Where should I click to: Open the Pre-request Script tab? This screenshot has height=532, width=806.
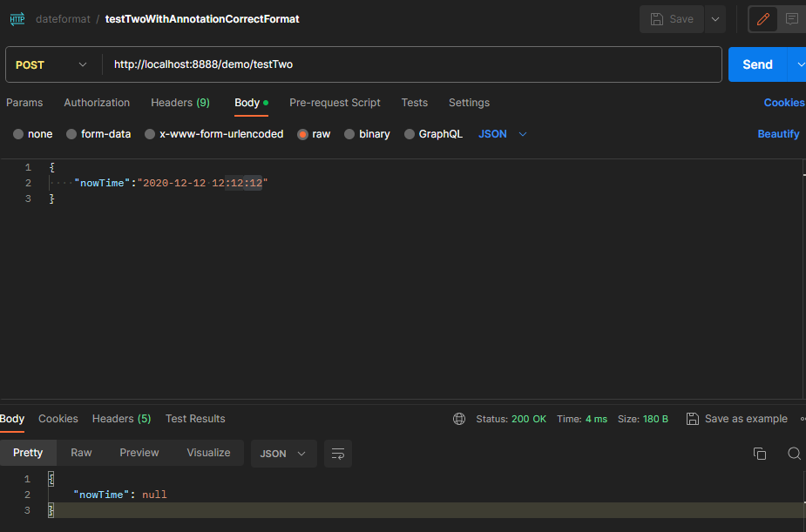[335, 103]
